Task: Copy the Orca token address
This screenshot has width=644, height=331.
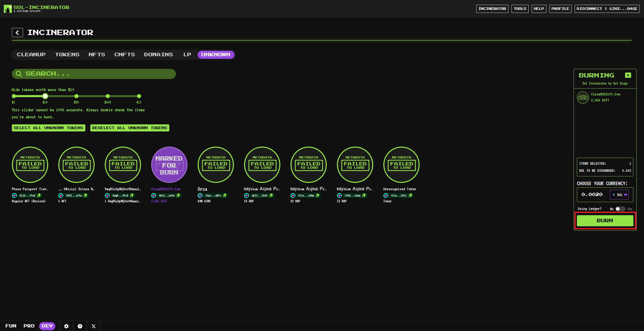Action: pyautogui.click(x=225, y=195)
